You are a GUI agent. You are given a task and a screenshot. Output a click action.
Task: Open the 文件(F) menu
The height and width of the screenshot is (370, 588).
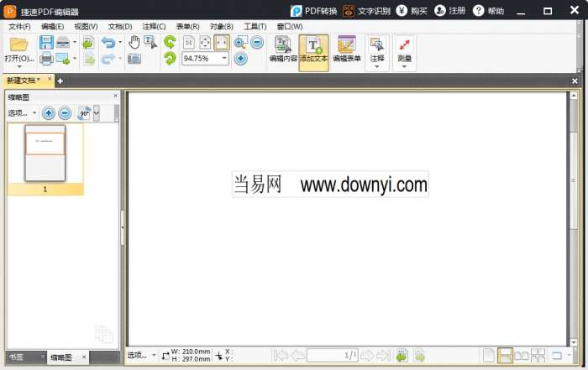(19, 27)
